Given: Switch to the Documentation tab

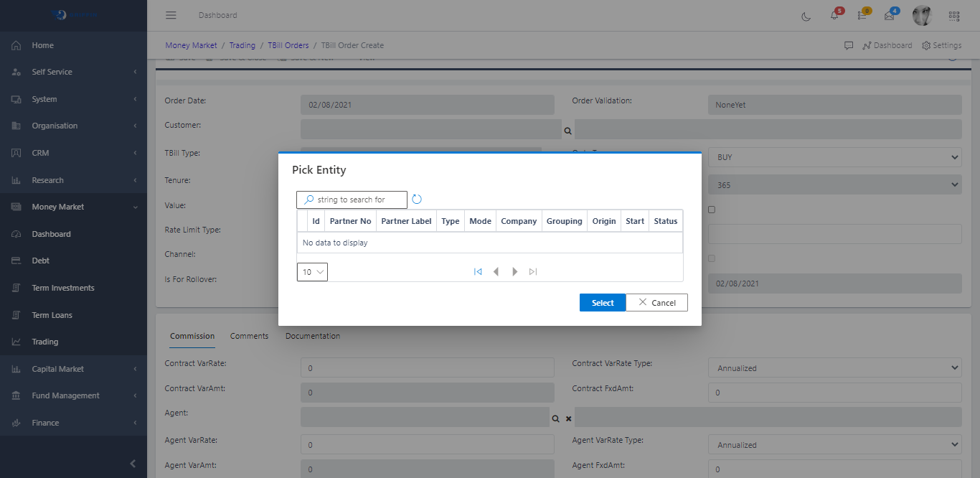Looking at the screenshot, I should coord(313,336).
